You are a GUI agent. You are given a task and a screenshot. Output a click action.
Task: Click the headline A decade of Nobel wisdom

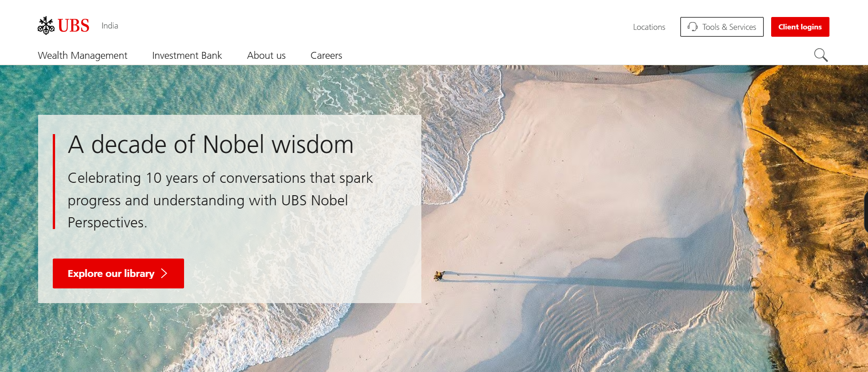(x=211, y=145)
